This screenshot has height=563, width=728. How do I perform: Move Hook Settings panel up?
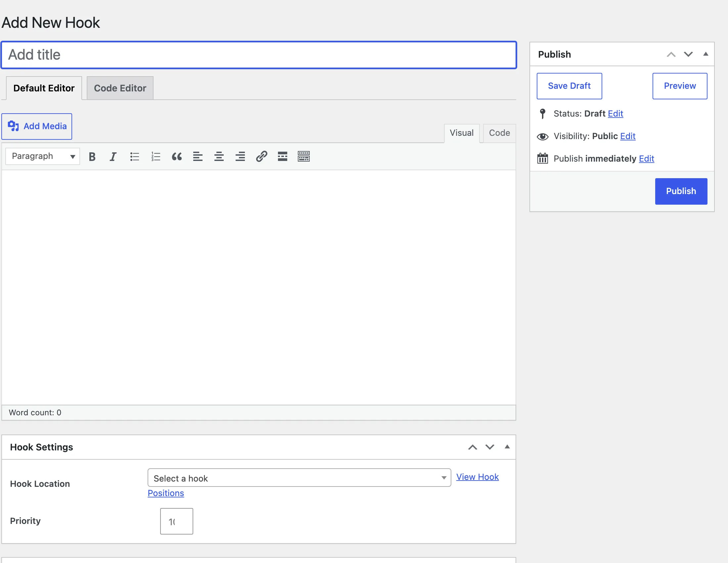click(x=472, y=447)
